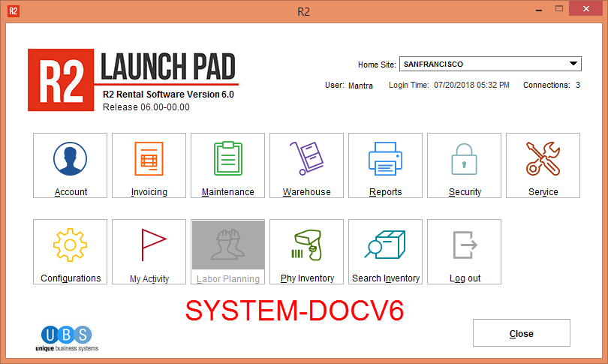Click the Close button

pos(522,333)
